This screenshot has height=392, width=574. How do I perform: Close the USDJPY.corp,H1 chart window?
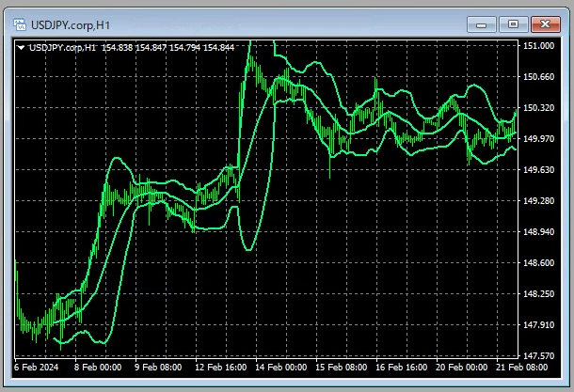coord(543,24)
